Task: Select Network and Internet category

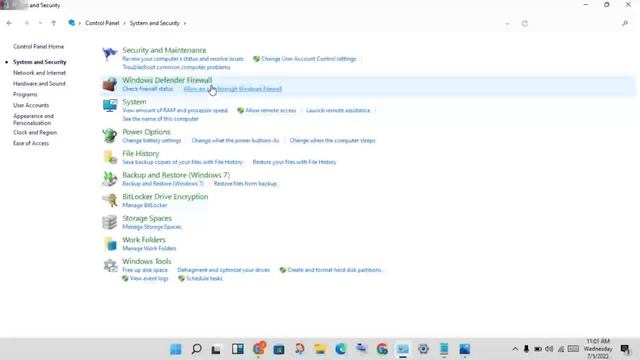Action: (39, 73)
